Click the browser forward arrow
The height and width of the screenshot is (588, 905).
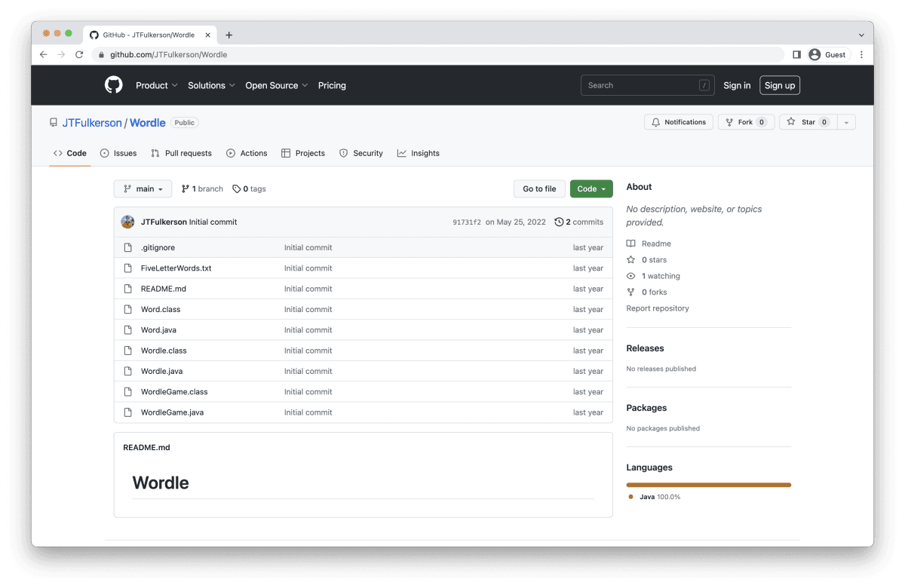click(62, 54)
